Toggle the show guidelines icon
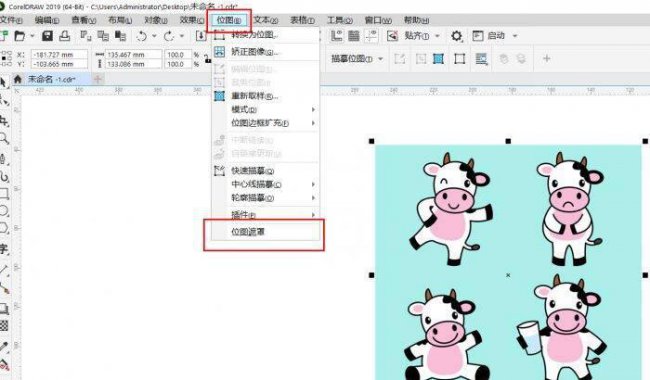The height and width of the screenshot is (380, 650). (x=371, y=36)
